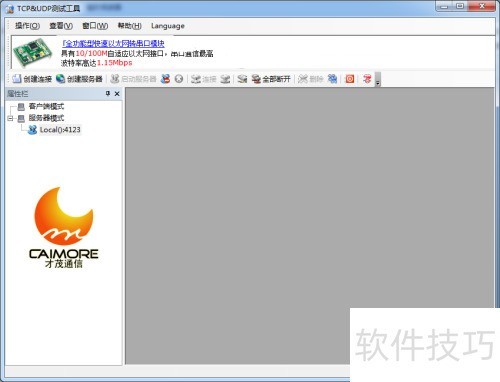
Task: Click the greyed 启动服务器 start server button
Action: (x=133, y=79)
